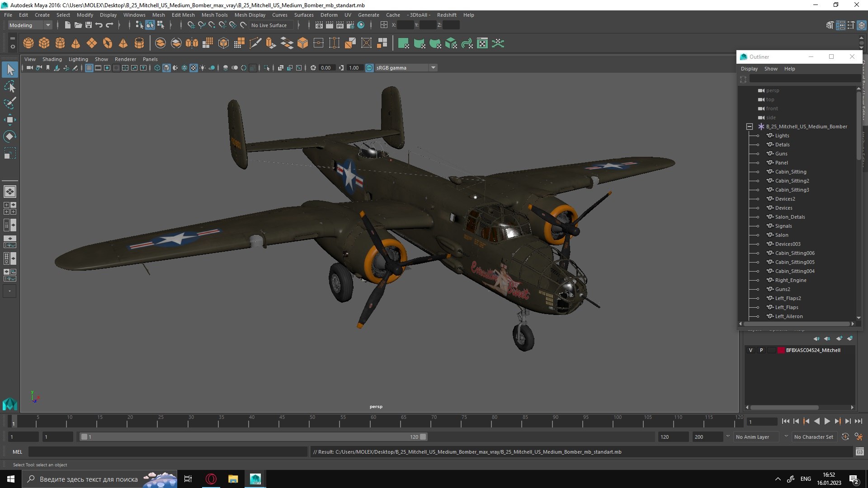Toggle Snap to curves

click(x=202, y=25)
